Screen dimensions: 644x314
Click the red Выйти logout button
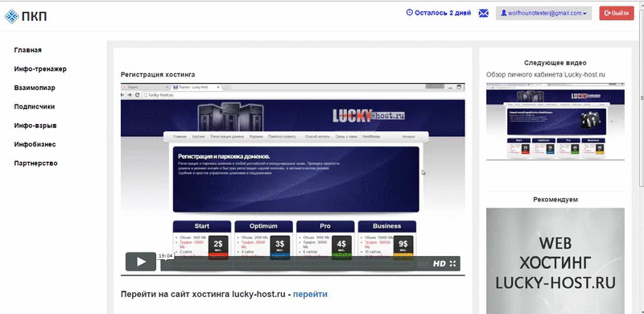tap(617, 13)
